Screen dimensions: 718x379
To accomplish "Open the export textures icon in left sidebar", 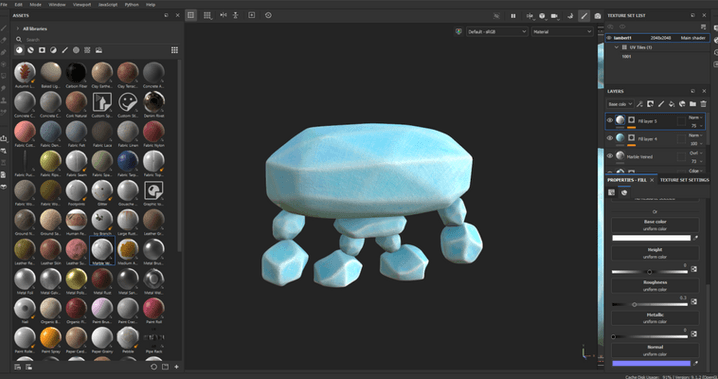I will (x=4, y=138).
